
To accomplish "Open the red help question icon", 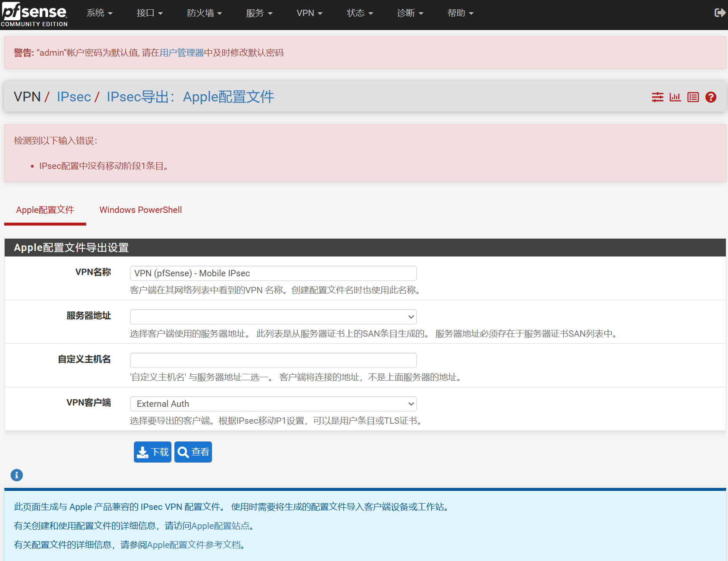I will pyautogui.click(x=711, y=97).
